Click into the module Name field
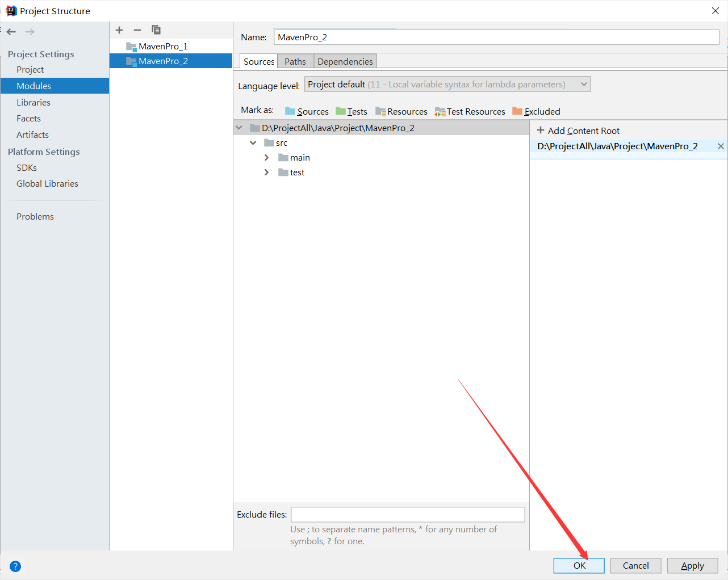Viewport: 728px width, 580px height. click(x=497, y=37)
